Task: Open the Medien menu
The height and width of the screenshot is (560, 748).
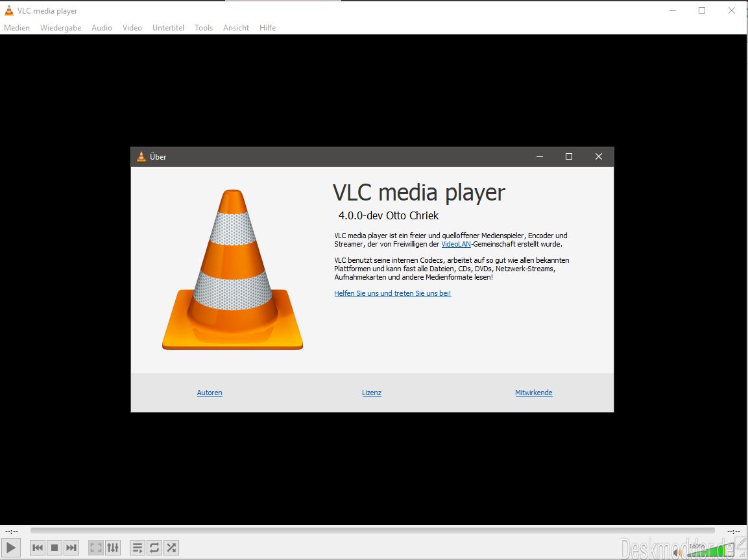Action: 17,28
